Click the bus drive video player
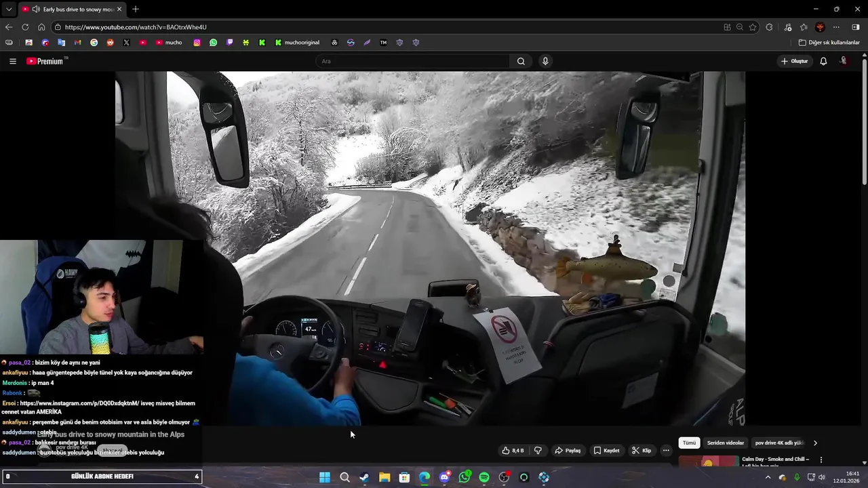 click(430, 248)
